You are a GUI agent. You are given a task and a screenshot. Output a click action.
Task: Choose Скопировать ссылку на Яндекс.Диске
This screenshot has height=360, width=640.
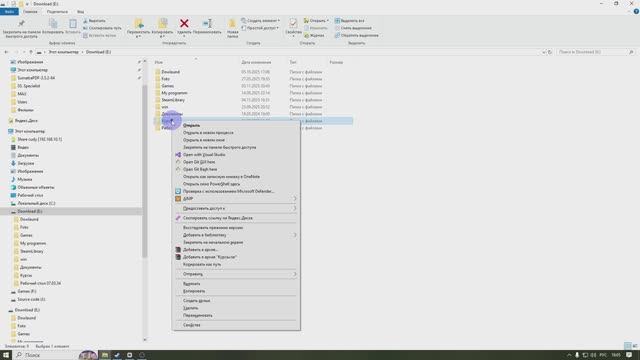tap(236, 218)
